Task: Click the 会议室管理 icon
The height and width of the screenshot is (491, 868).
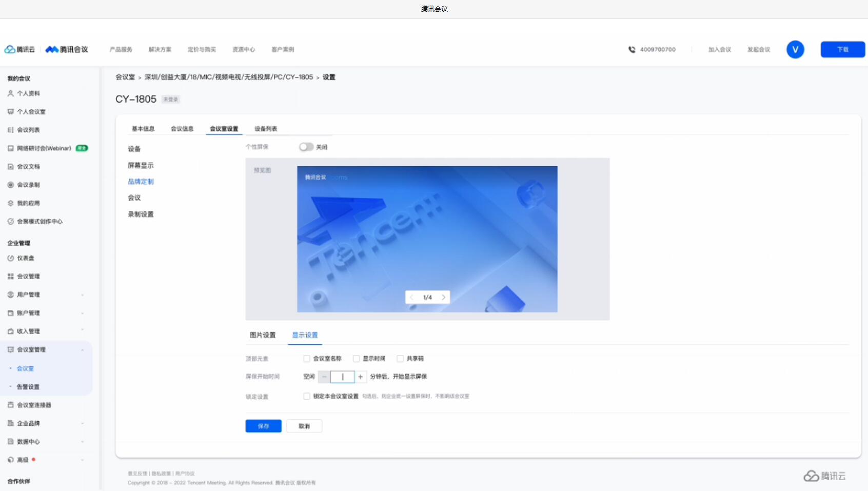Action: point(10,349)
